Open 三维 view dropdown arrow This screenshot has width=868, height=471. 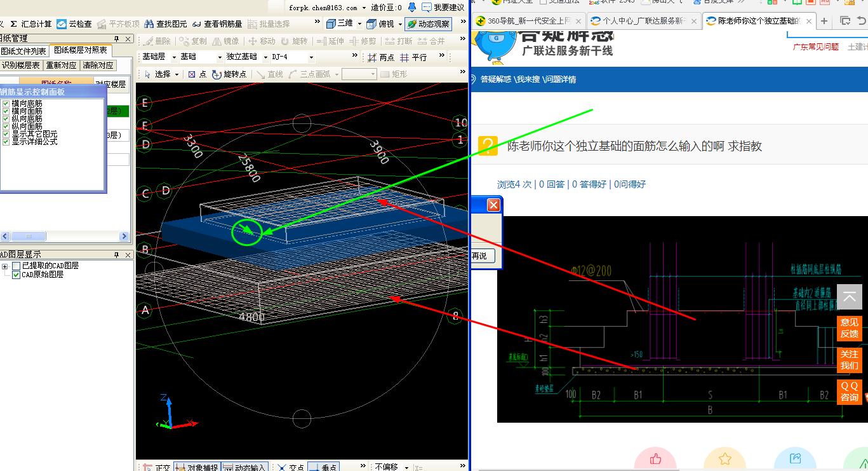359,24
